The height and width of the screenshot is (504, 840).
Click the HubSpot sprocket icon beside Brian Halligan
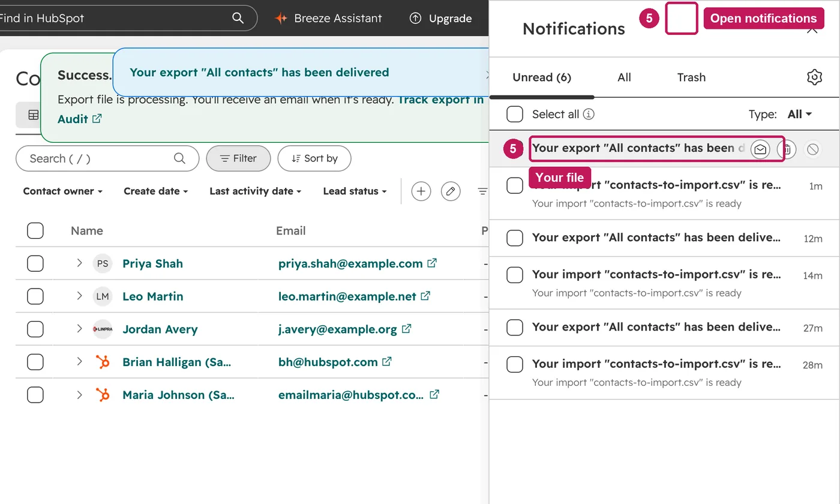click(x=103, y=362)
